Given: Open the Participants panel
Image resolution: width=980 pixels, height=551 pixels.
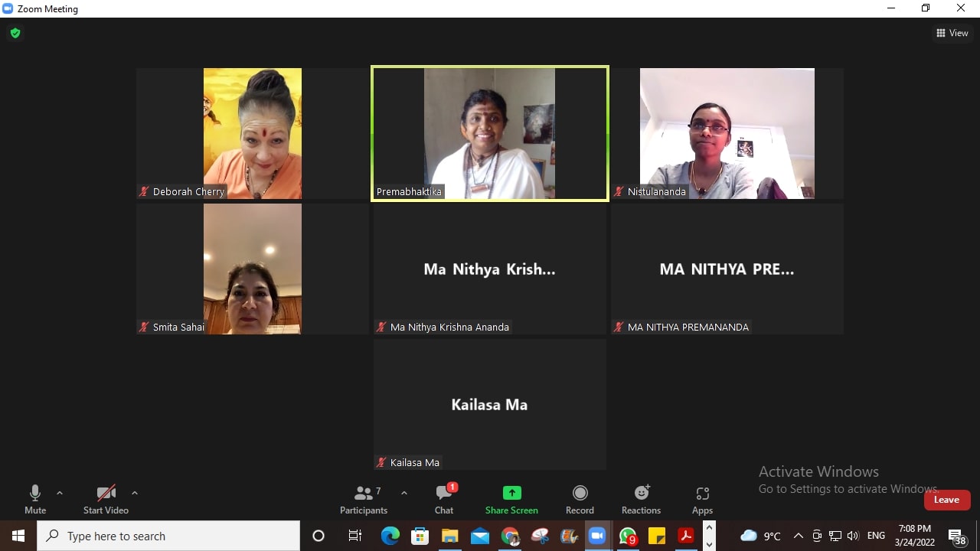Looking at the screenshot, I should [364, 500].
